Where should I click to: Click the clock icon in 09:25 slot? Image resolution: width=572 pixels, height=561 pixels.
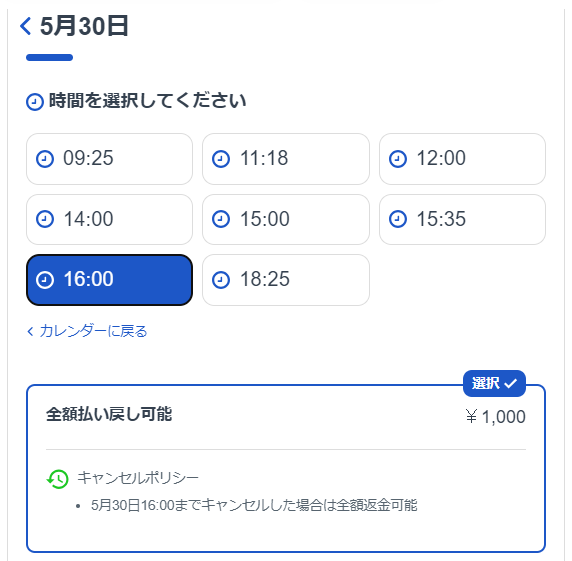pos(45,159)
